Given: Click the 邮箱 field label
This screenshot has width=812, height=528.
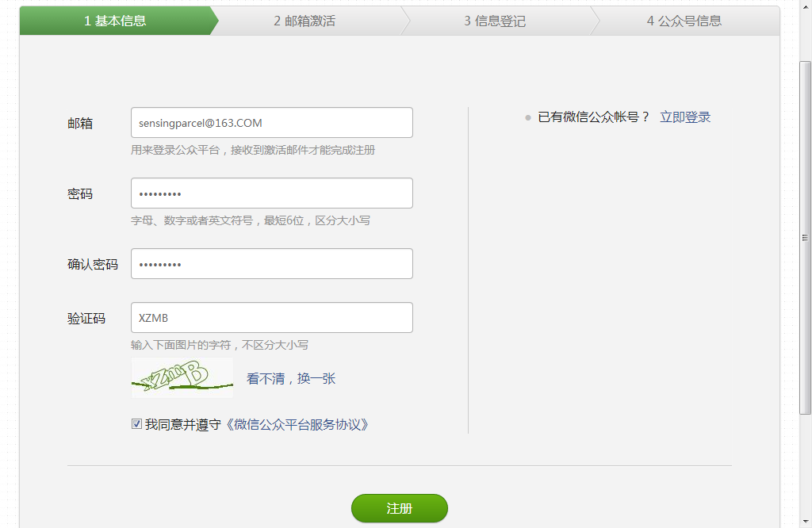Looking at the screenshot, I should pos(80,123).
